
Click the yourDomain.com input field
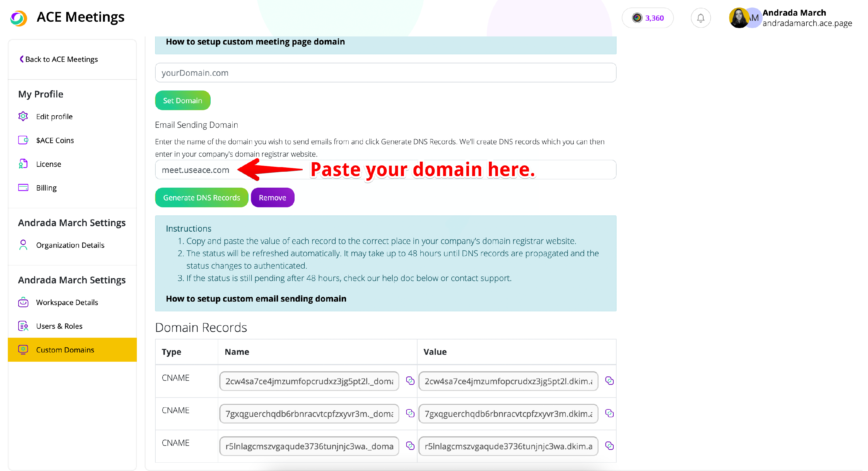tap(385, 73)
